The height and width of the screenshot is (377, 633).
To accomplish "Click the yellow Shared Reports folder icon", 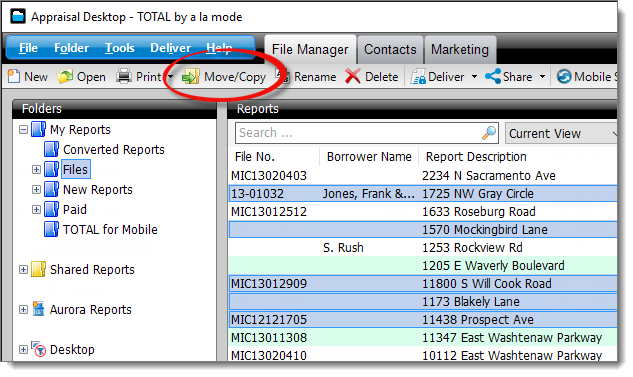I will pos(38,269).
